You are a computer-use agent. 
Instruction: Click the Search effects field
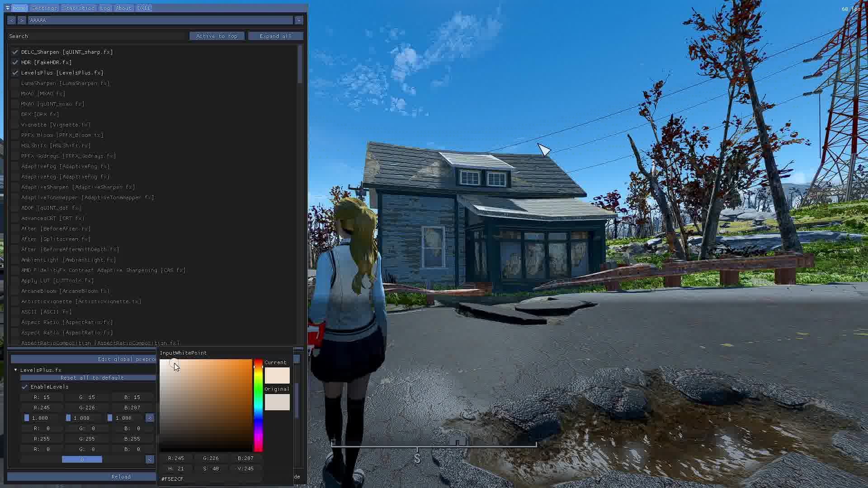[x=97, y=36]
